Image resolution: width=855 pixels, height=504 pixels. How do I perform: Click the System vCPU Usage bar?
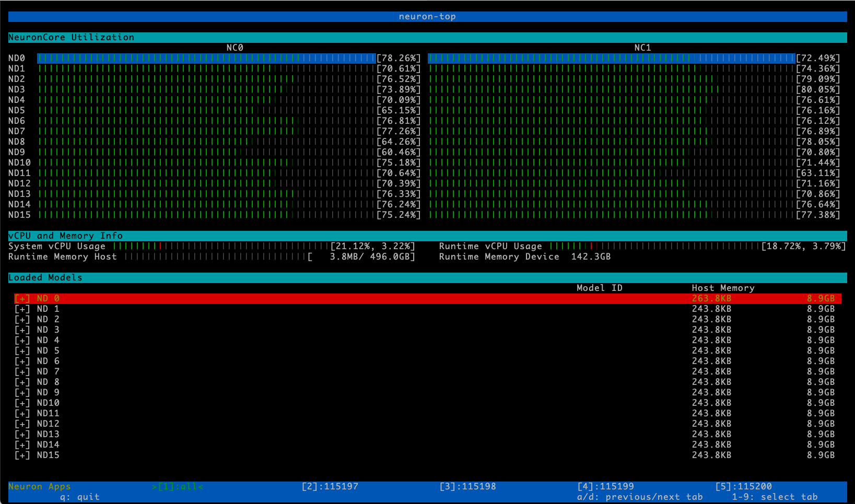(x=222, y=246)
